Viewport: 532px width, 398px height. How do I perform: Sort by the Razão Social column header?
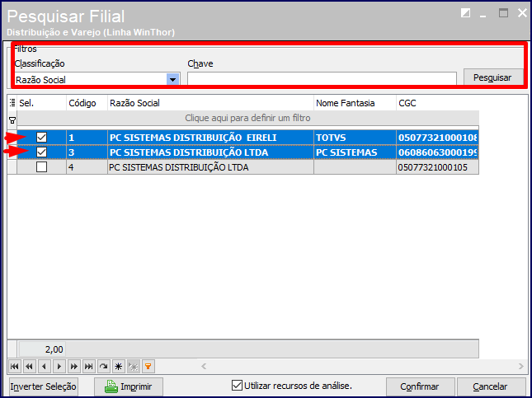pos(210,103)
